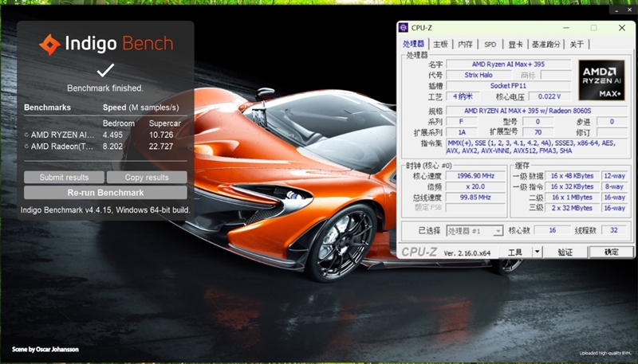The height and width of the screenshot is (364, 638).
Task: Click the refresh icon beside AMD RYZEN AI row
Action: click(26, 135)
